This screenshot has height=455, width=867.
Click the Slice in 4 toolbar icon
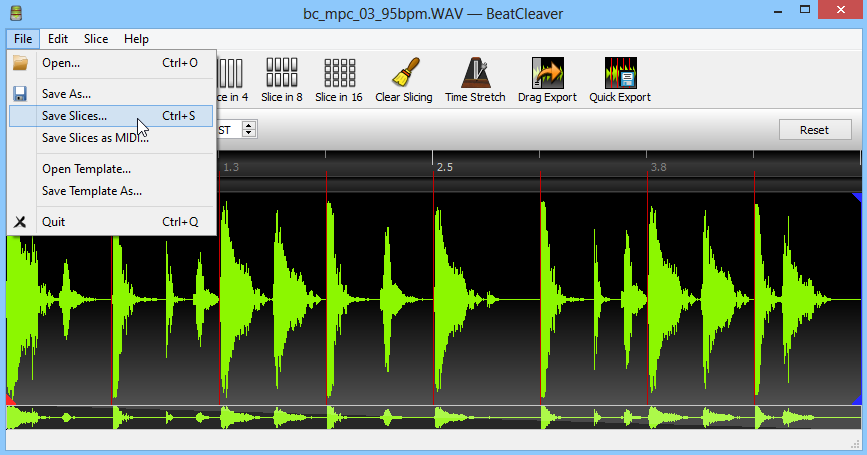pyautogui.click(x=231, y=73)
